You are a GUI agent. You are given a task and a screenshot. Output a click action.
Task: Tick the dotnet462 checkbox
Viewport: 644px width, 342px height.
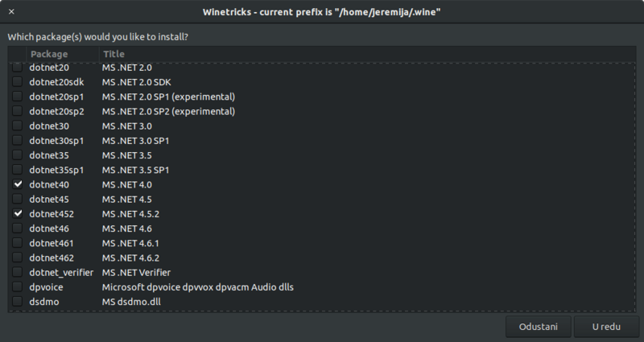pos(17,258)
